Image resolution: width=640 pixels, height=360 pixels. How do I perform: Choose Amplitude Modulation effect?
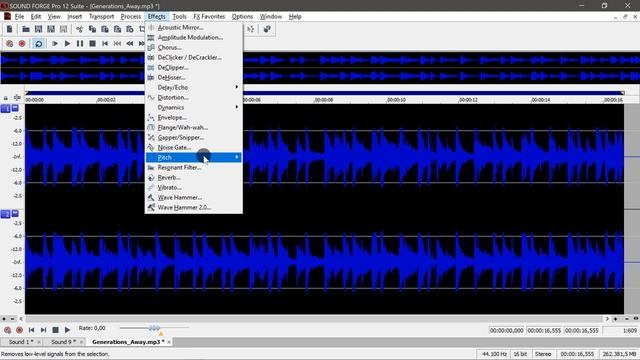click(x=194, y=38)
